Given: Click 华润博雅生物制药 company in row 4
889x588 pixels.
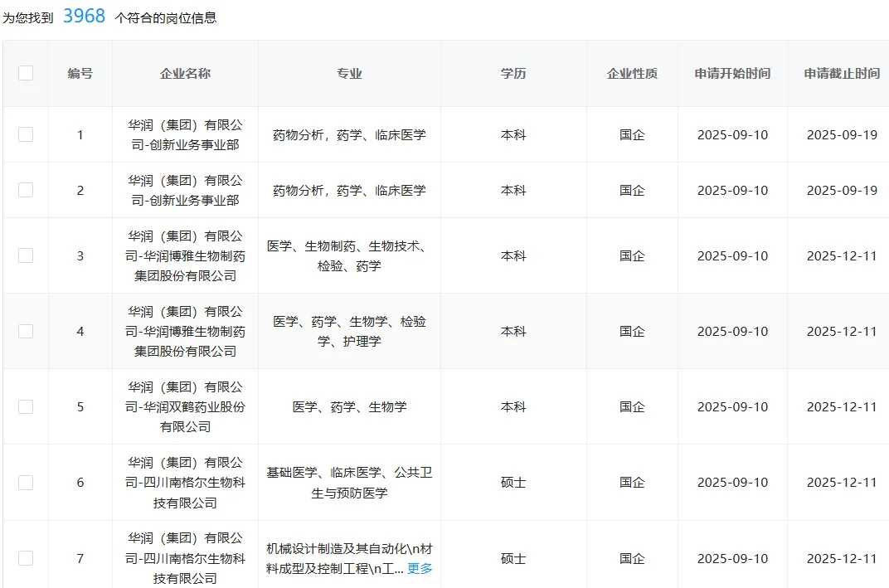Looking at the screenshot, I should [x=186, y=331].
